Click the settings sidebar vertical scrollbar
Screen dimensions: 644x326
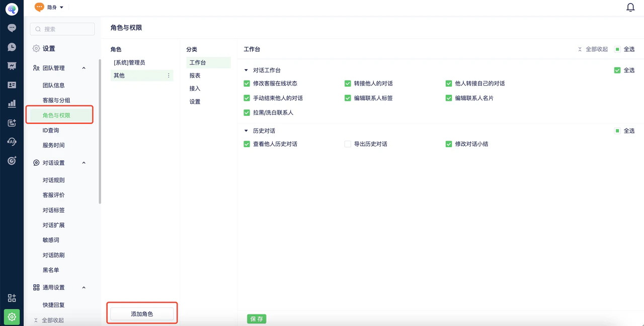pos(100,131)
